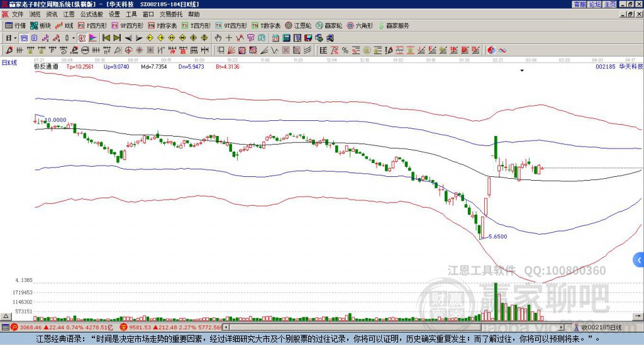644x345 pixels.
Task: Open the 帮助 menu
Action: (x=194, y=14)
